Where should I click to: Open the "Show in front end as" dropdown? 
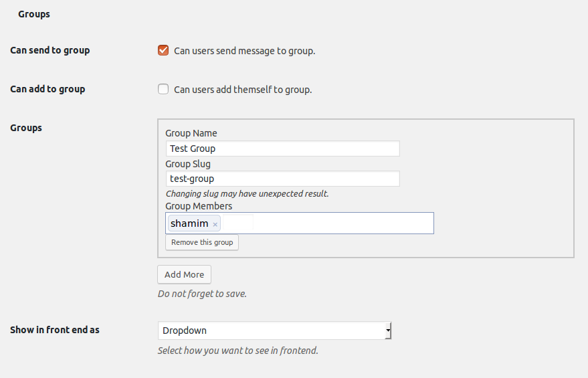(274, 330)
